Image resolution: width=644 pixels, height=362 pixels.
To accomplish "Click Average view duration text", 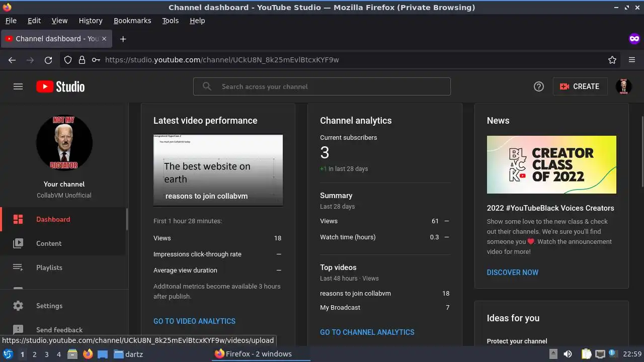I will [185, 270].
